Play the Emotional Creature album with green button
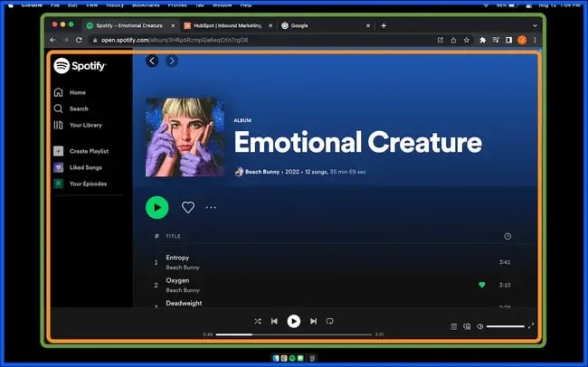 point(156,207)
